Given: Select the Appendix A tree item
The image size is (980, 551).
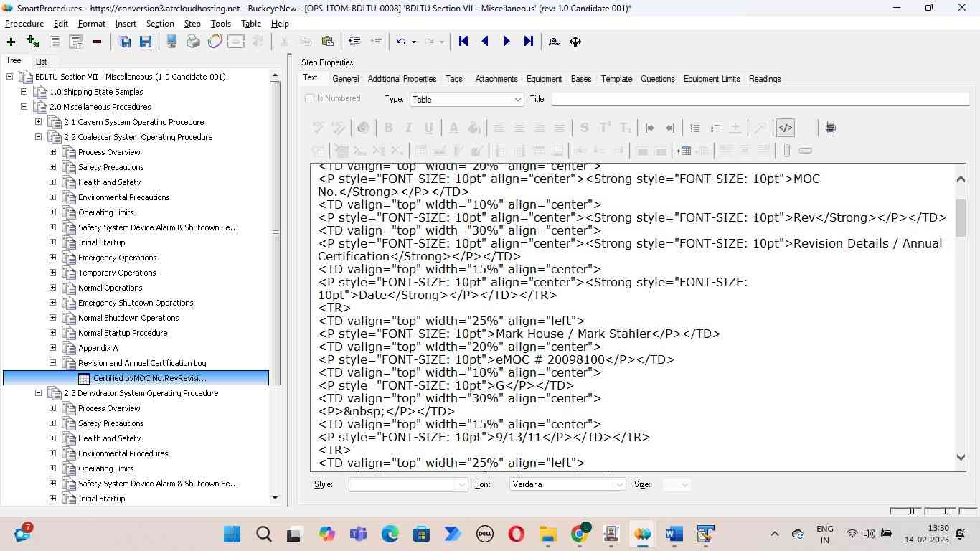Looking at the screenshot, I should pyautogui.click(x=98, y=348).
